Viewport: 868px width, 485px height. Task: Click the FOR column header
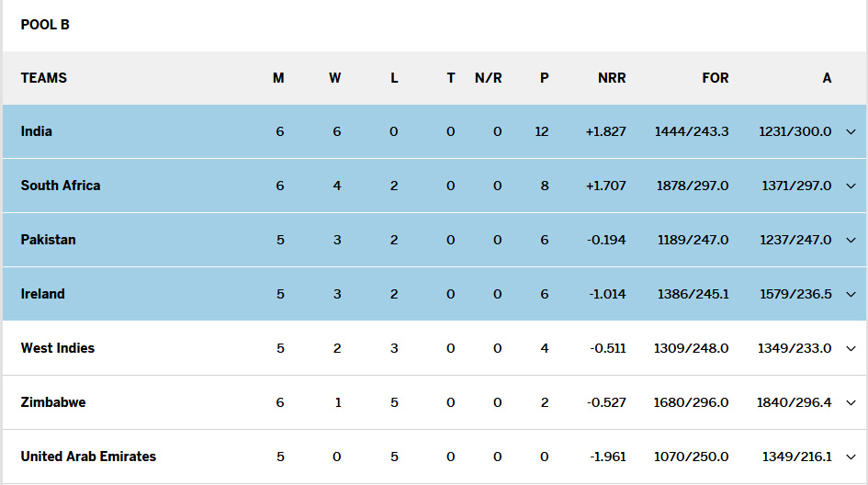pyautogui.click(x=715, y=78)
